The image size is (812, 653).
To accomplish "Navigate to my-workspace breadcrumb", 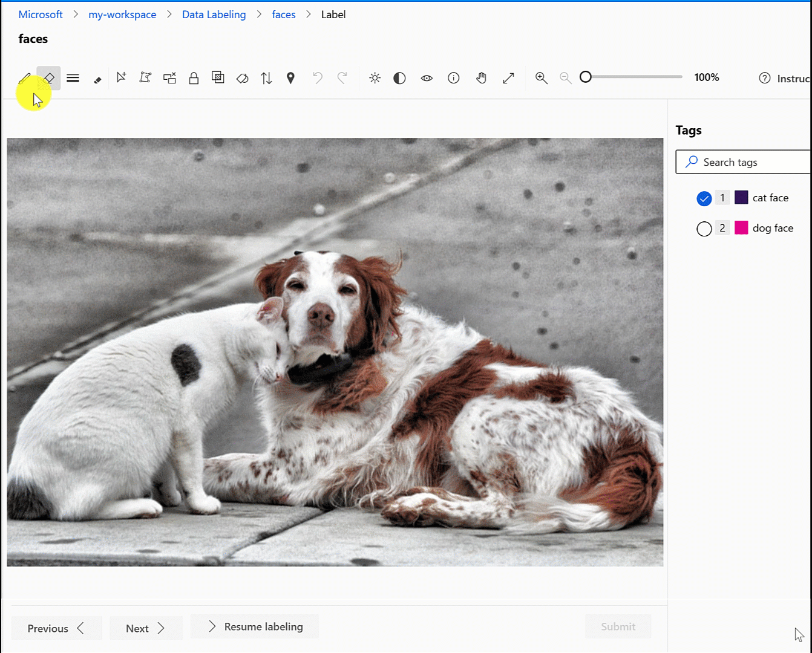I will 122,15.
